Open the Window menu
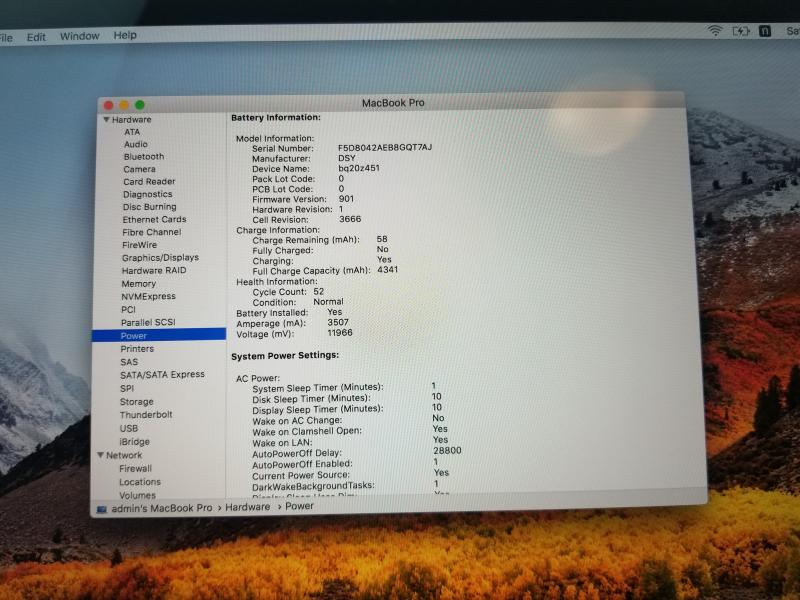The width and height of the screenshot is (800, 600). tap(79, 36)
